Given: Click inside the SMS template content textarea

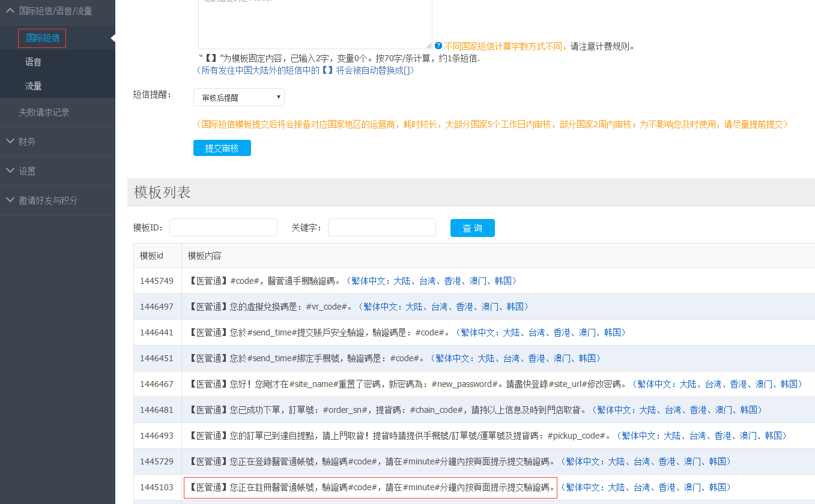Looking at the screenshot, I should [315, 24].
